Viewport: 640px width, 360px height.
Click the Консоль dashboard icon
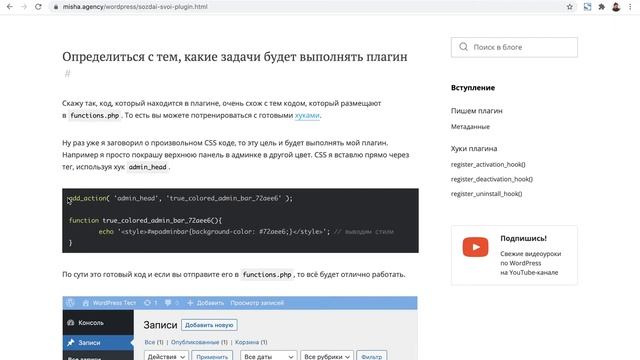pyautogui.click(x=71, y=322)
